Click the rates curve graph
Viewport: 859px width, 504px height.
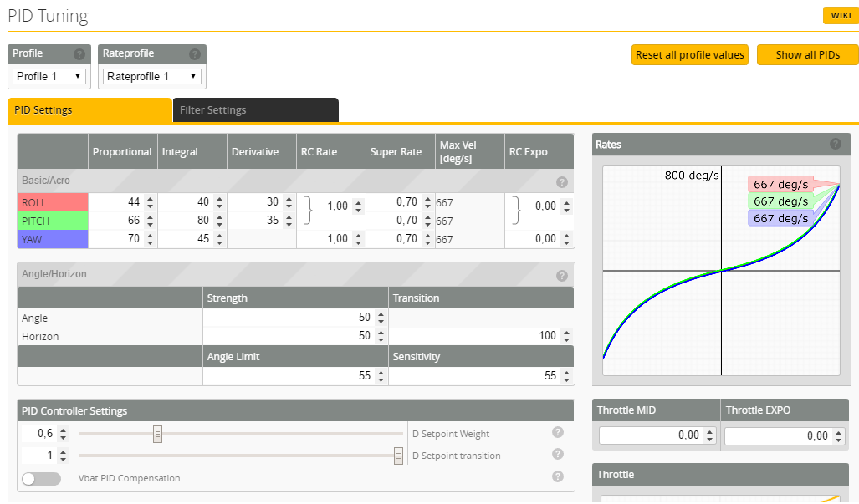[x=722, y=271]
